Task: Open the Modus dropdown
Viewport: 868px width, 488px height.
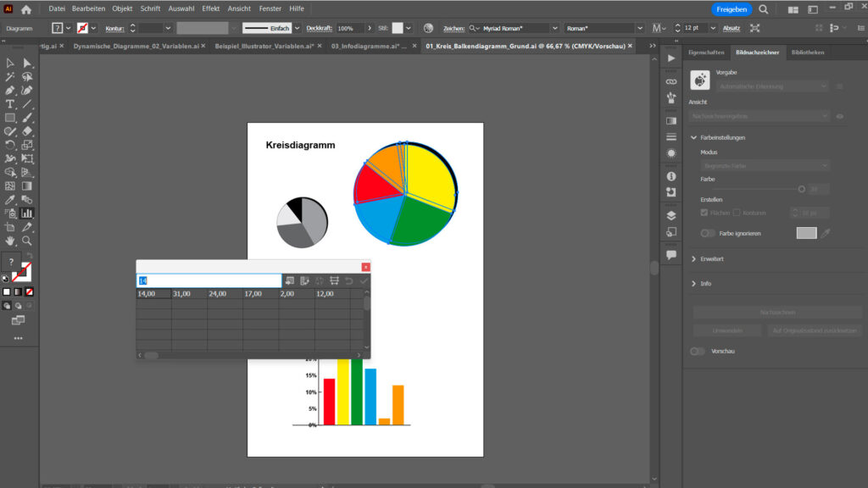Action: pyautogui.click(x=765, y=165)
